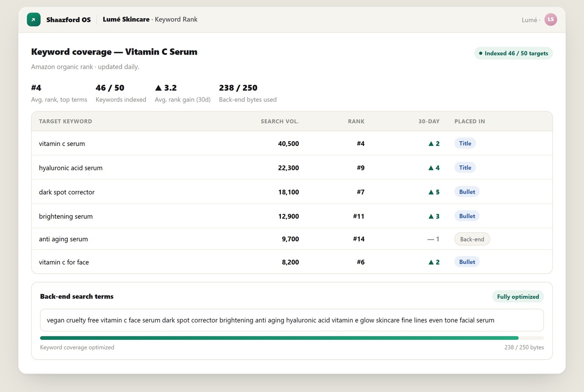Select the hyaluronic acid serum keyword
Screen dimensions: 584x392
tap(70, 168)
